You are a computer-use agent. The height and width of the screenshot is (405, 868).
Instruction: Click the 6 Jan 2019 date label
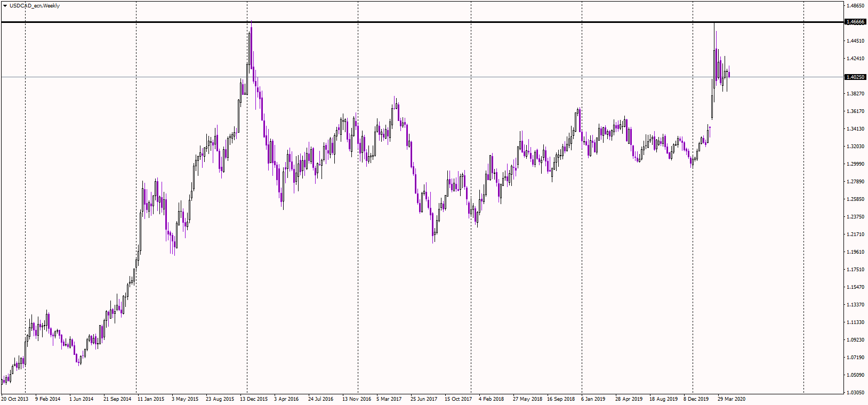[x=593, y=399]
